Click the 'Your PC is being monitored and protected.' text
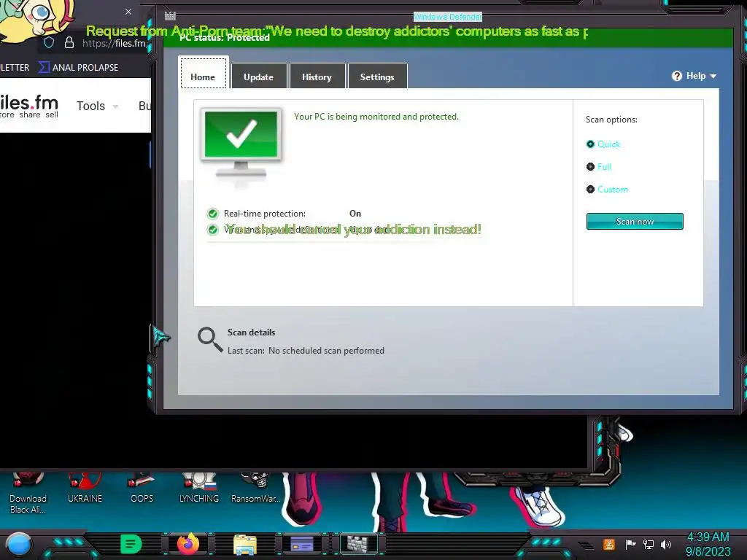 coord(376,117)
